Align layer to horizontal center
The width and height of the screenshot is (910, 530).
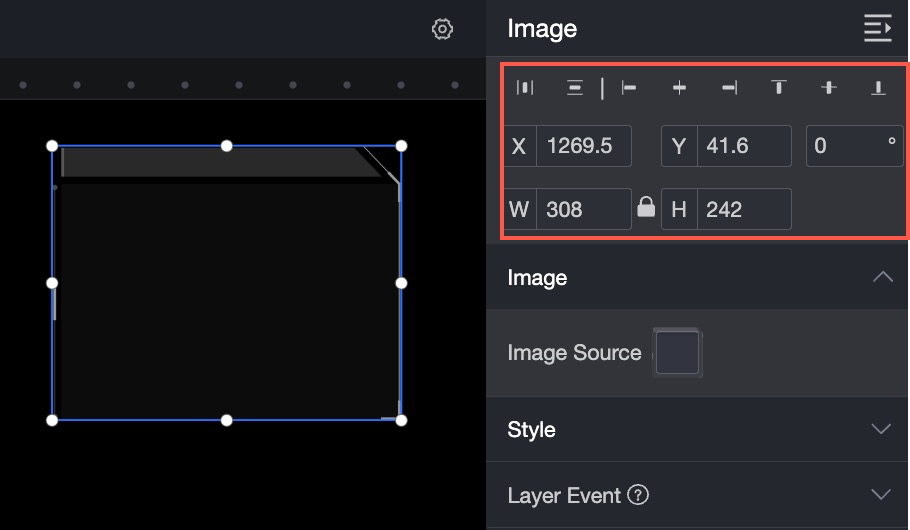coord(679,88)
